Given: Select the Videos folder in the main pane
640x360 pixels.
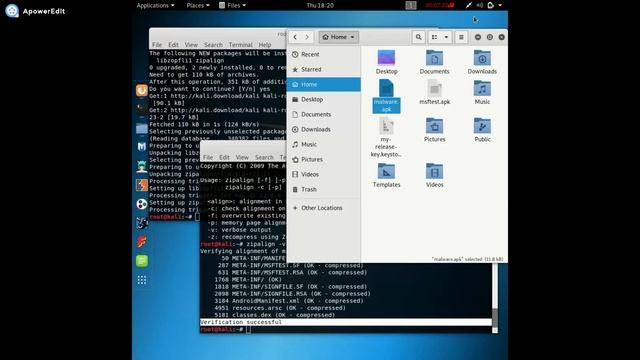Looking at the screenshot, I should (434, 175).
